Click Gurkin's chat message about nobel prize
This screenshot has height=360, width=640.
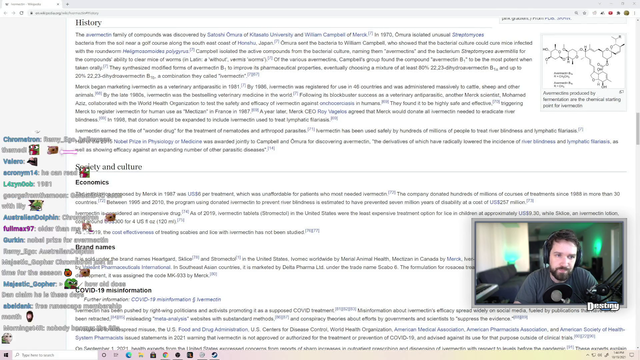(x=56, y=240)
